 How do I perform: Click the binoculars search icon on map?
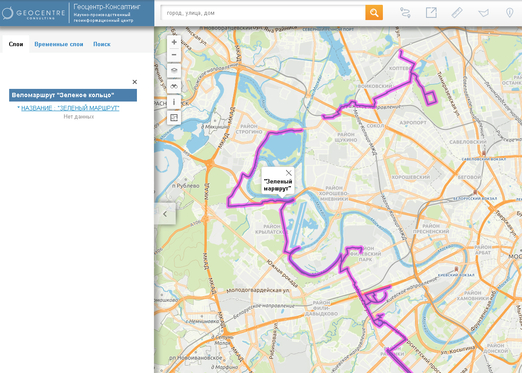coord(174,86)
